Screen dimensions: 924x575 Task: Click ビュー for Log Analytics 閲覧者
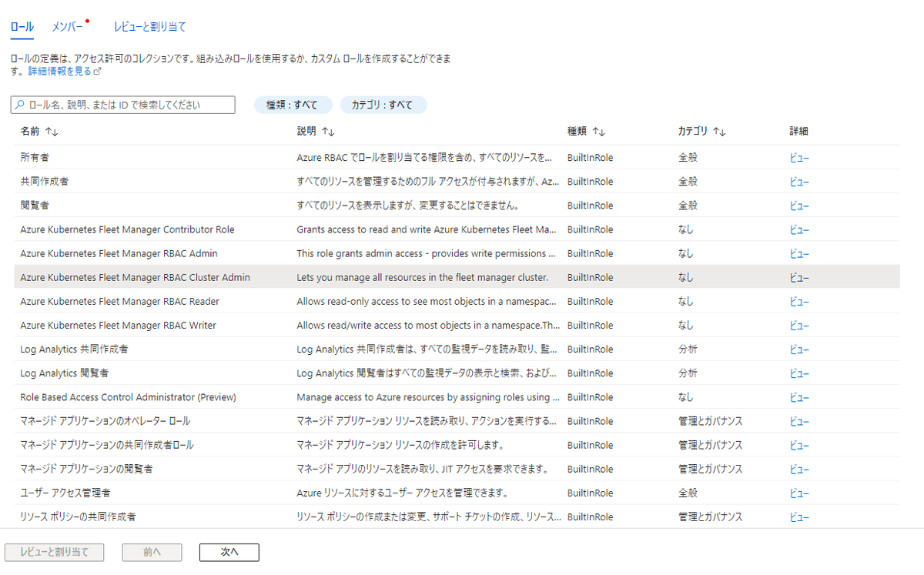coord(800,373)
